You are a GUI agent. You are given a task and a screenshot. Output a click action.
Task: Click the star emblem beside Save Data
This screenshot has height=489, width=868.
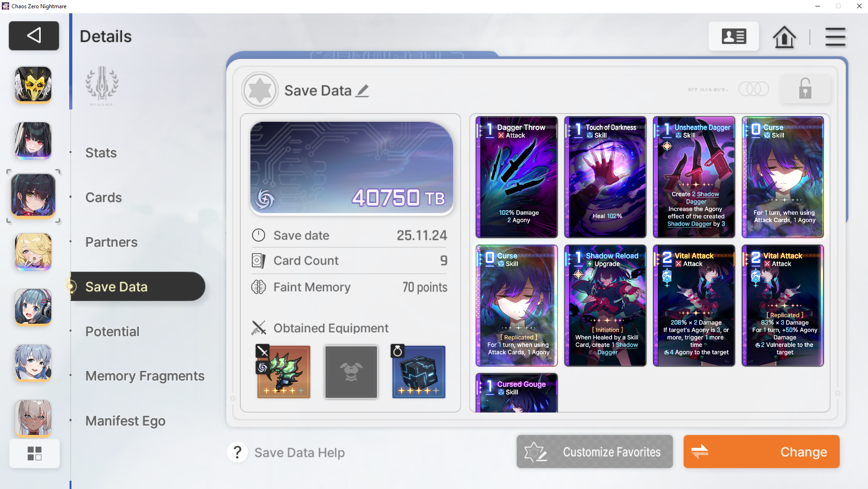click(x=260, y=90)
